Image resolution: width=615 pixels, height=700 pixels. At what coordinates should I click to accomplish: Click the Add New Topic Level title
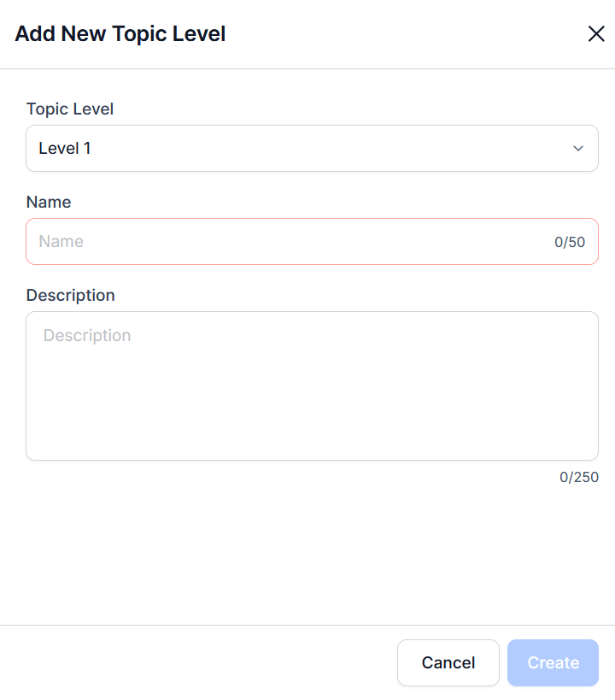click(120, 34)
